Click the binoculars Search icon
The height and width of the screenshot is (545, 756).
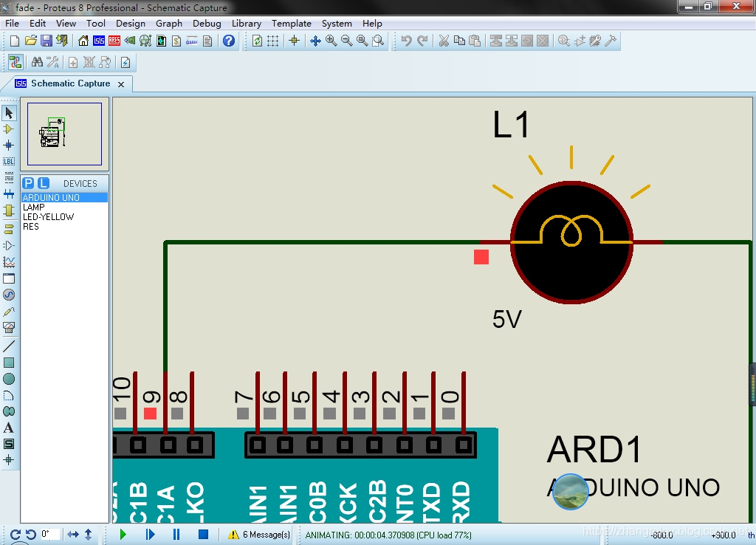coord(37,62)
